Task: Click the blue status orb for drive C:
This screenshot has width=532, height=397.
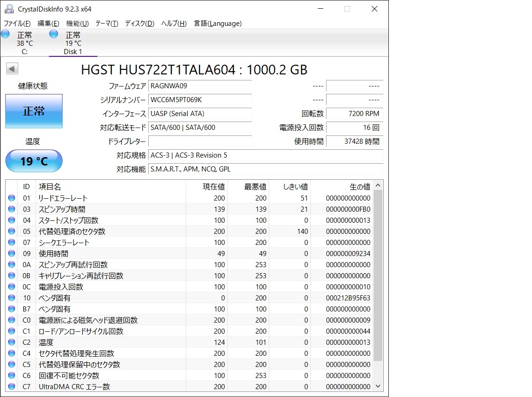Action: point(6,34)
